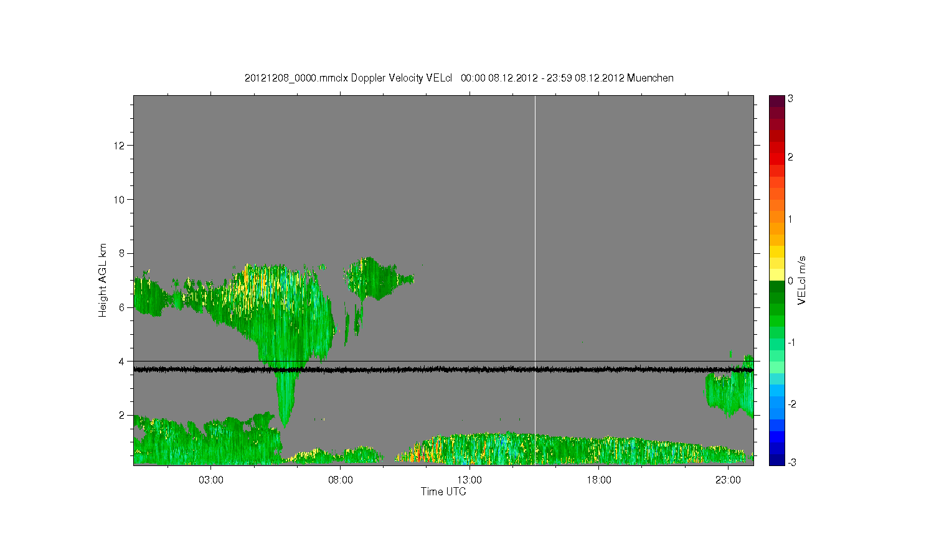Click the black noisy horizontal line below 4 km
The image size is (934, 560).
coord(443,370)
